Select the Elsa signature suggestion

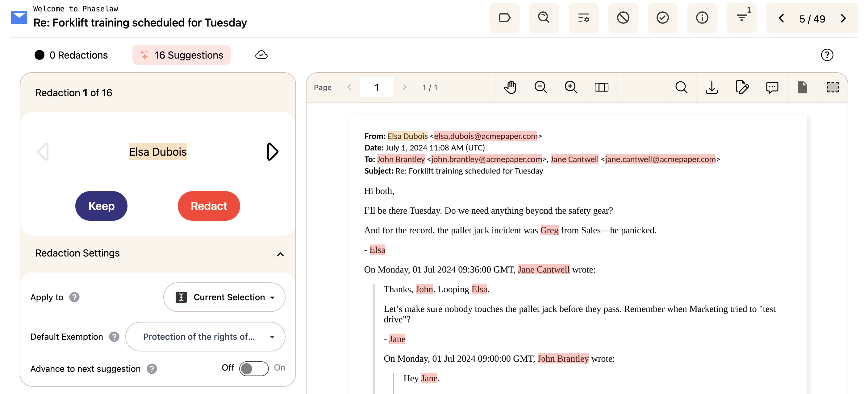378,250
